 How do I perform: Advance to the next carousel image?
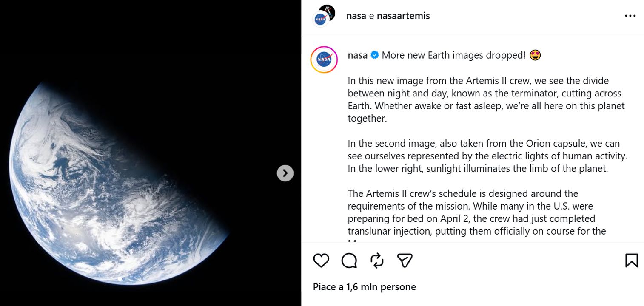pos(285,173)
